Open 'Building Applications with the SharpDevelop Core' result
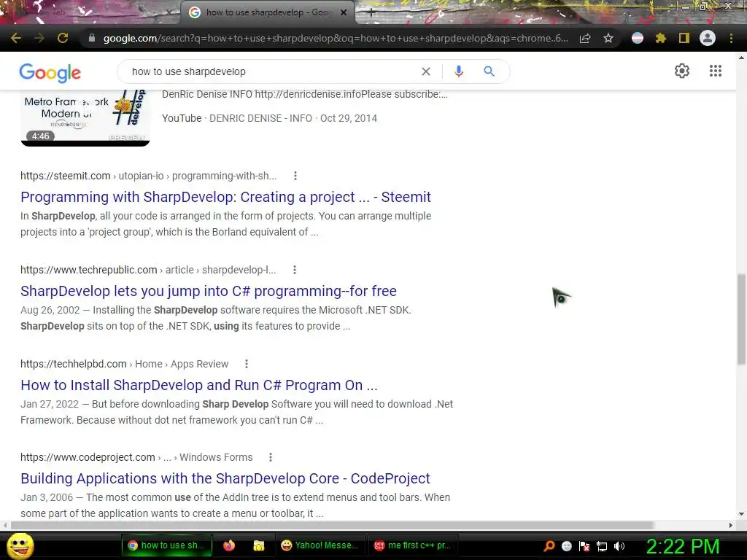This screenshot has width=747, height=560. [x=225, y=478]
